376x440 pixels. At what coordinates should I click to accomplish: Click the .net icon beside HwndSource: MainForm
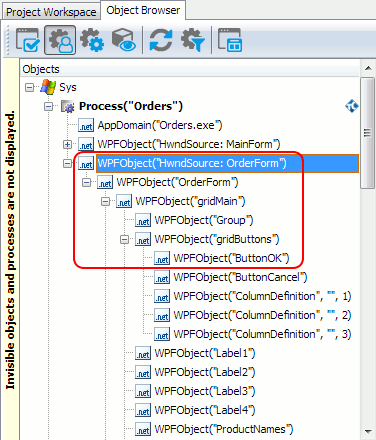[x=86, y=144]
